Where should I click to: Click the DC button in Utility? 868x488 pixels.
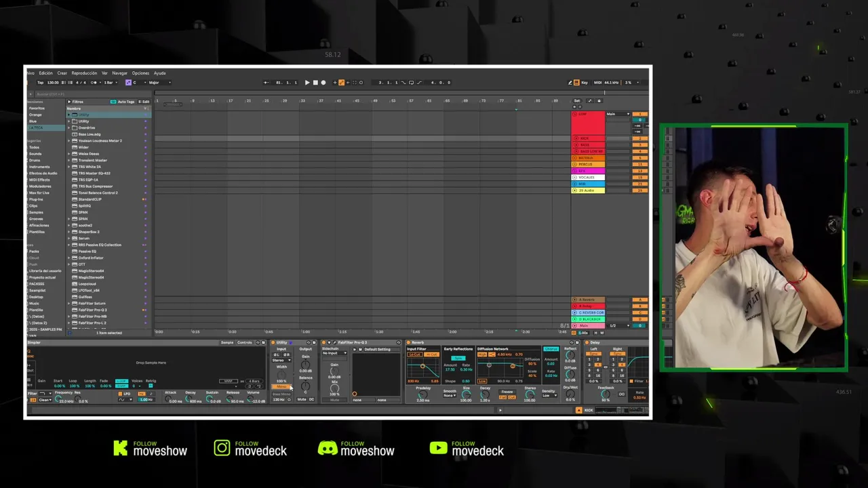(311, 399)
